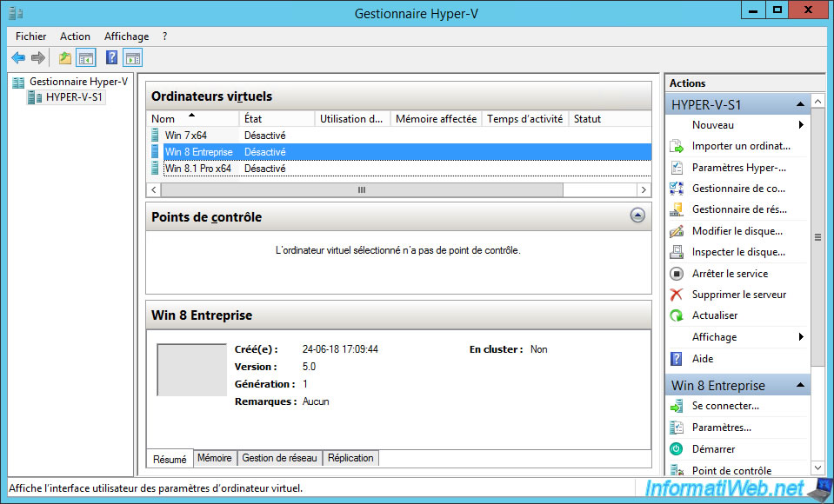Screen dimensions: 834x504
Task: Switch to the Gestion de réseau tab
Action: click(x=279, y=458)
